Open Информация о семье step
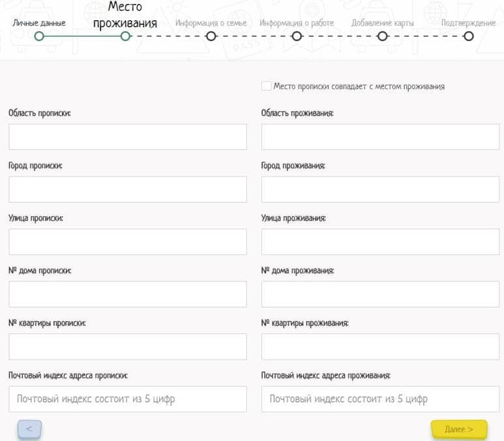504x441 pixels. [x=211, y=36]
